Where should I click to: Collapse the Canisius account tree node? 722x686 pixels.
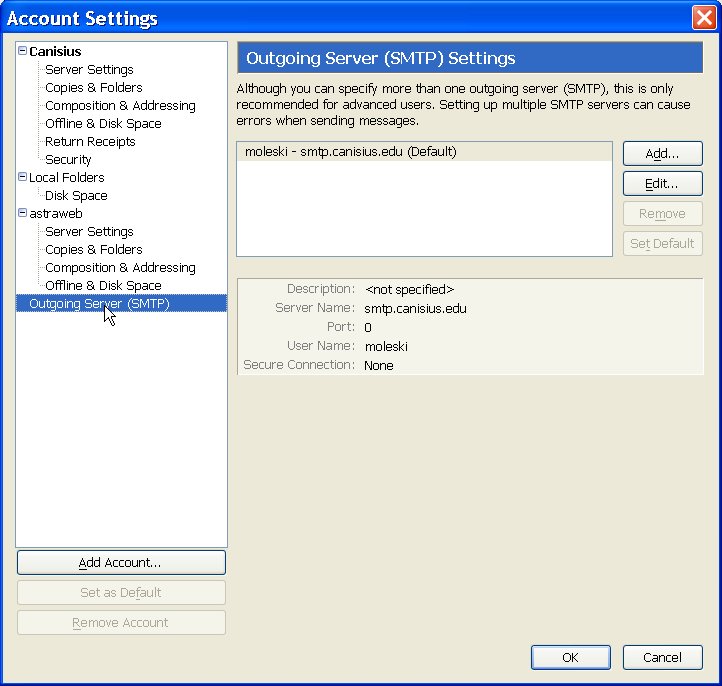tap(22, 51)
